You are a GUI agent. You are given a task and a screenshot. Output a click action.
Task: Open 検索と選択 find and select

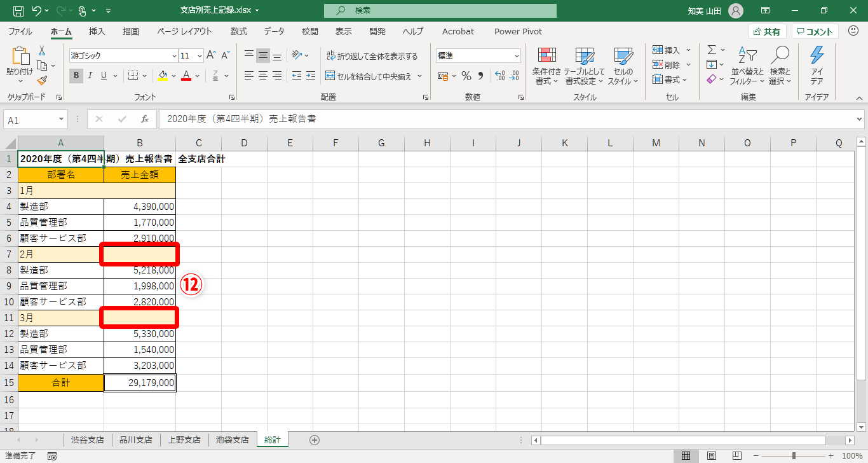(780, 66)
